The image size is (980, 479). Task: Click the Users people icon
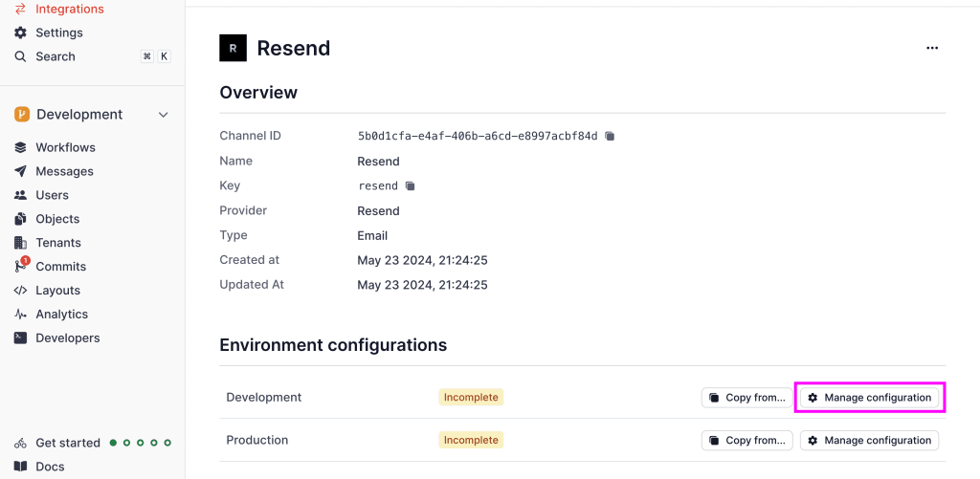coord(21,195)
